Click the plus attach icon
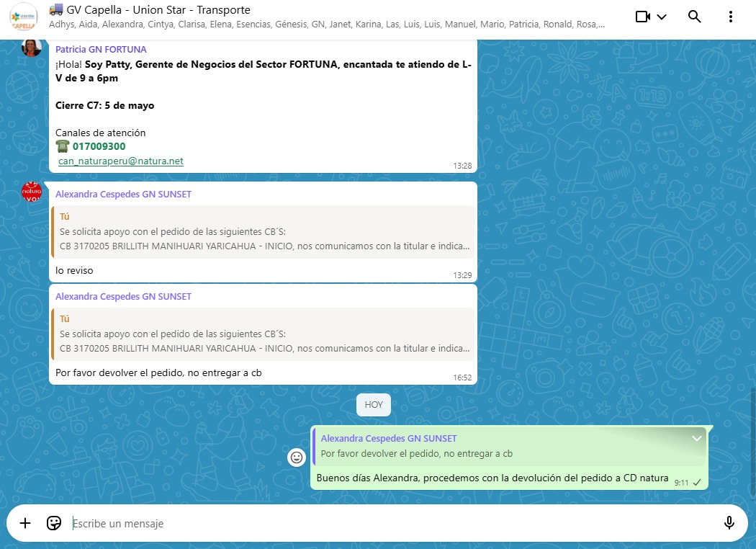The height and width of the screenshot is (549, 756). [25, 523]
